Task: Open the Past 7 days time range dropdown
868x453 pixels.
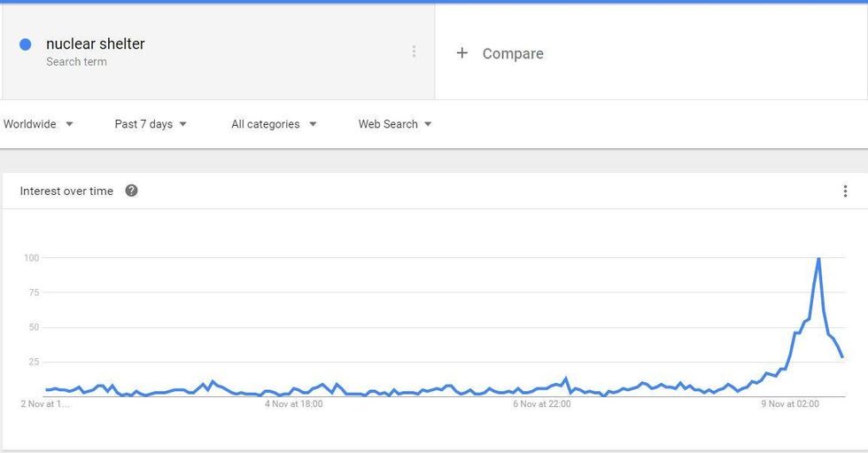Action: click(151, 124)
